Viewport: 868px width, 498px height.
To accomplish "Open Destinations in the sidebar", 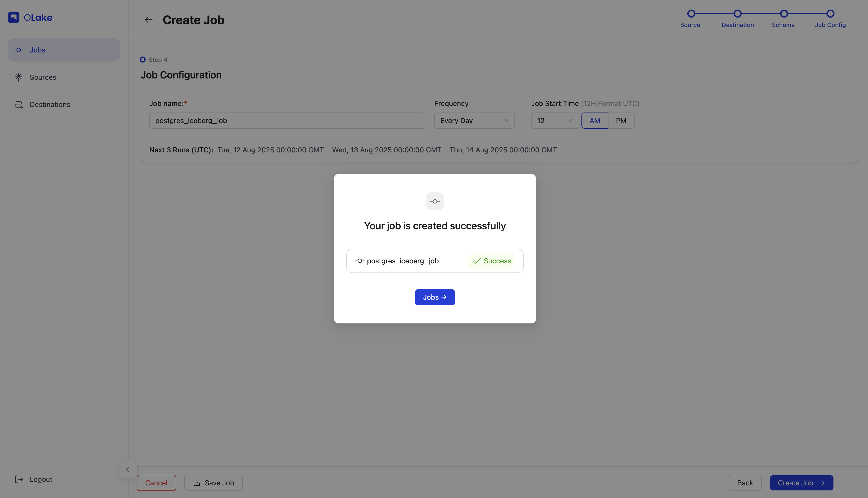I will click(64, 104).
